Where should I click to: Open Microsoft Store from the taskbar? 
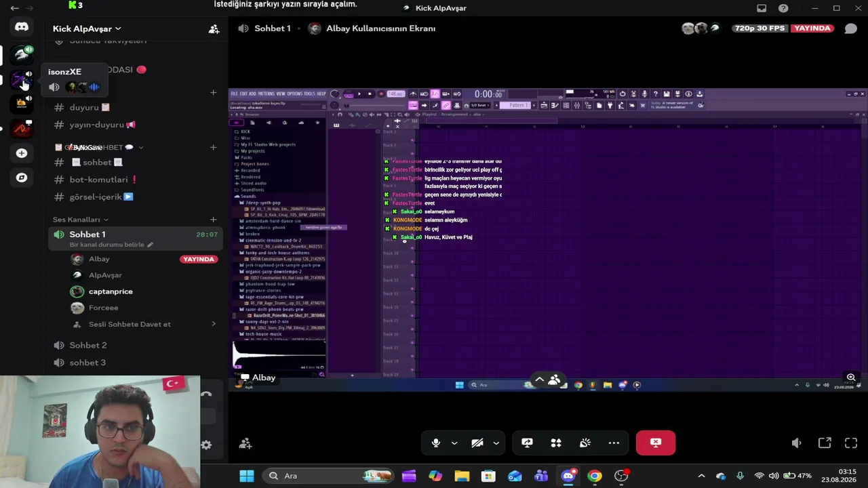click(x=488, y=476)
